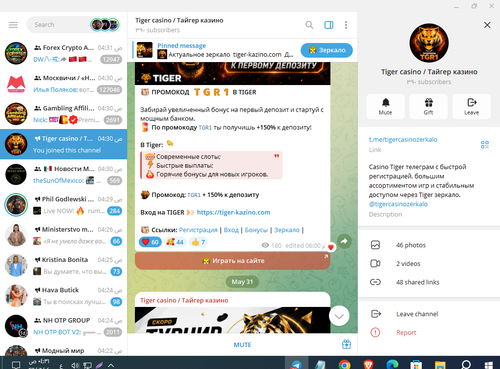Click the Играть на сайте button
Viewport: 500px width, 369px height.
point(233,261)
